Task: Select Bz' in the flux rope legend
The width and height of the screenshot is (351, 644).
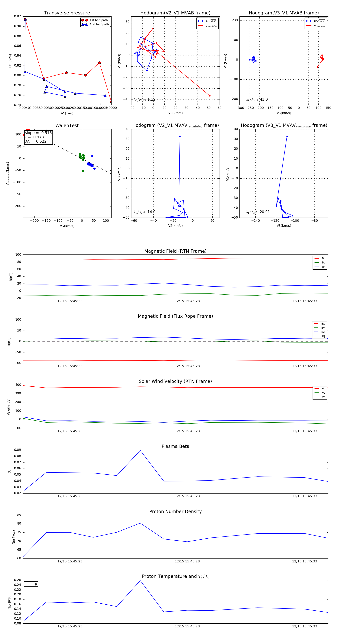Action: (320, 332)
